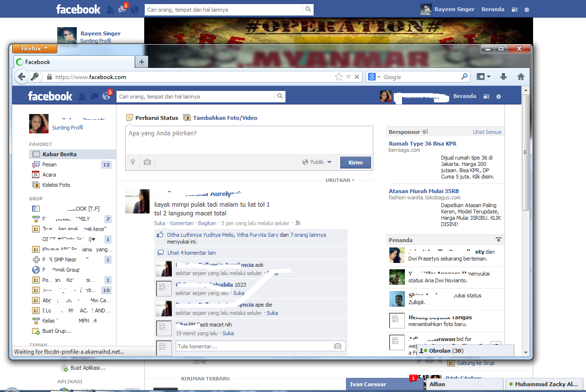This screenshot has width=586, height=392.
Task: Open URUTKAN sort dropdown
Action: 340,180
